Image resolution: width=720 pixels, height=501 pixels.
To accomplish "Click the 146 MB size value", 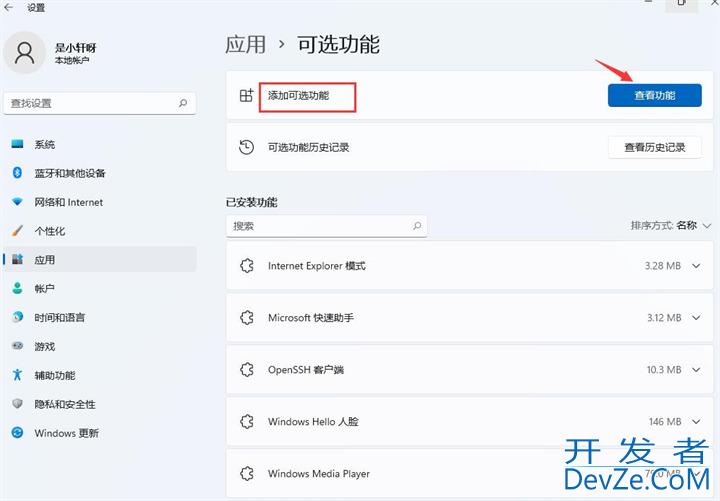I will point(665,422).
